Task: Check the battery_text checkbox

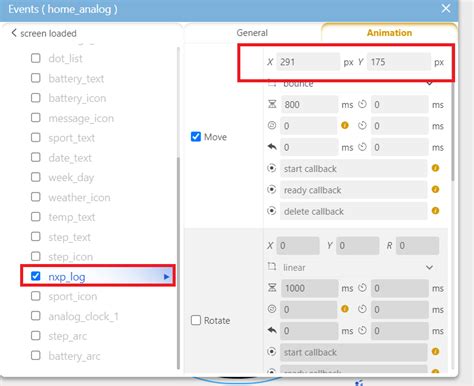Action: tap(36, 78)
